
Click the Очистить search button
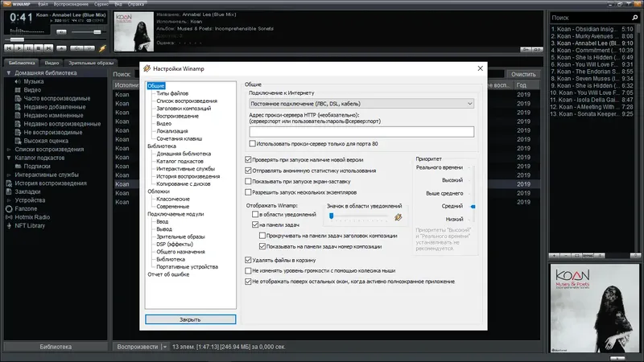coord(522,74)
